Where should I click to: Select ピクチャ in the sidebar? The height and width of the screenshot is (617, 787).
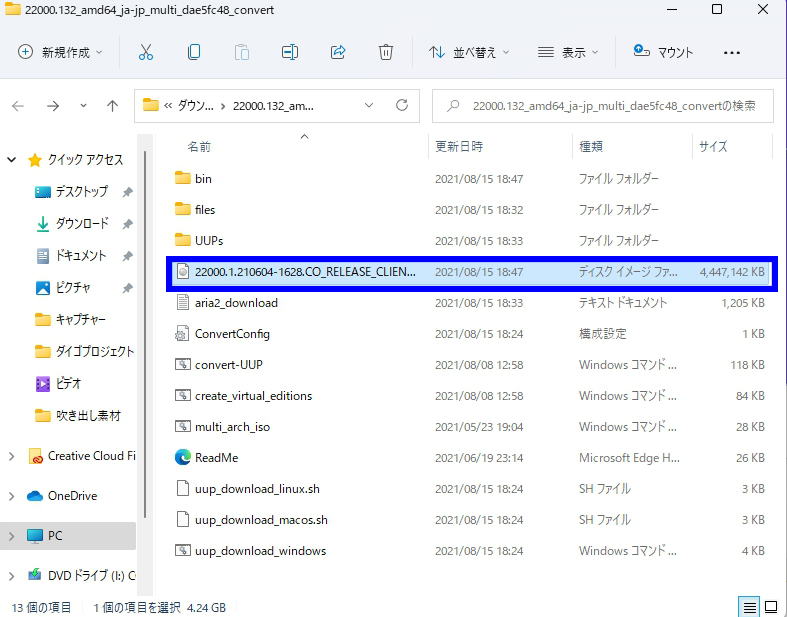click(x=73, y=288)
